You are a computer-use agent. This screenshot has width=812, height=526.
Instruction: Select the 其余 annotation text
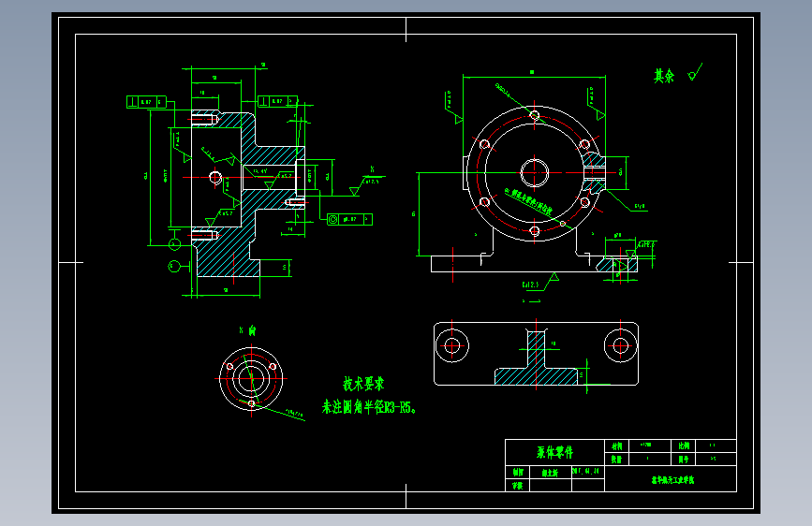664,76
